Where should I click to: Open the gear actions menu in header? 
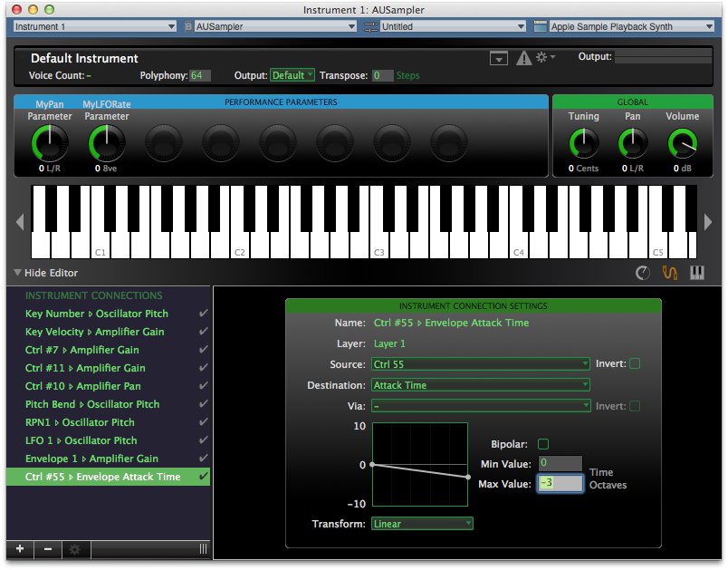pos(543,57)
